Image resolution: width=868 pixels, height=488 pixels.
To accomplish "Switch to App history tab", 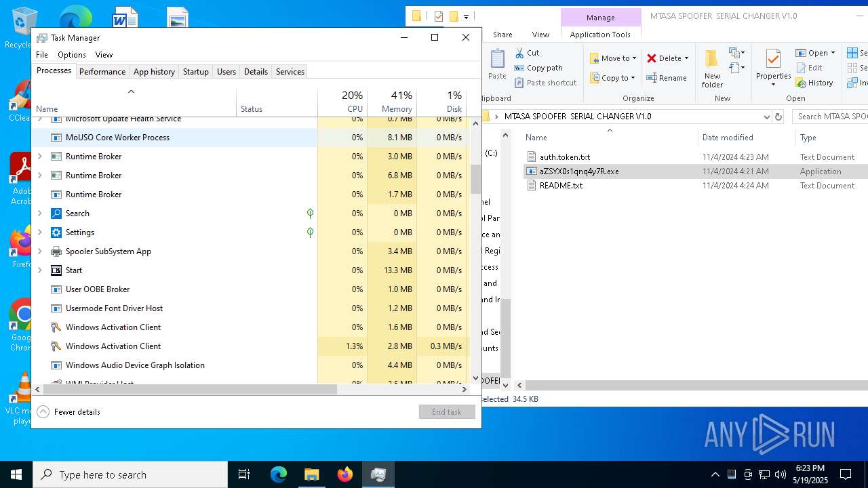I will (154, 72).
